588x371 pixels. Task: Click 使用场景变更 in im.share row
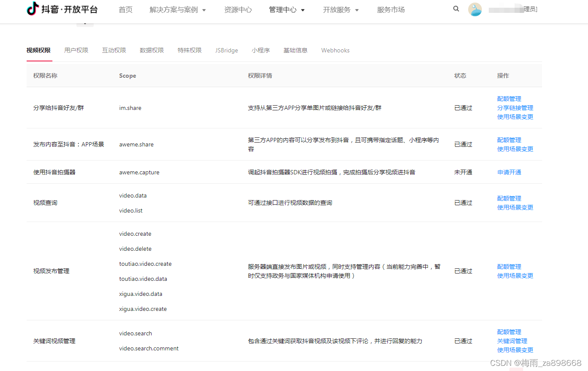[515, 117]
